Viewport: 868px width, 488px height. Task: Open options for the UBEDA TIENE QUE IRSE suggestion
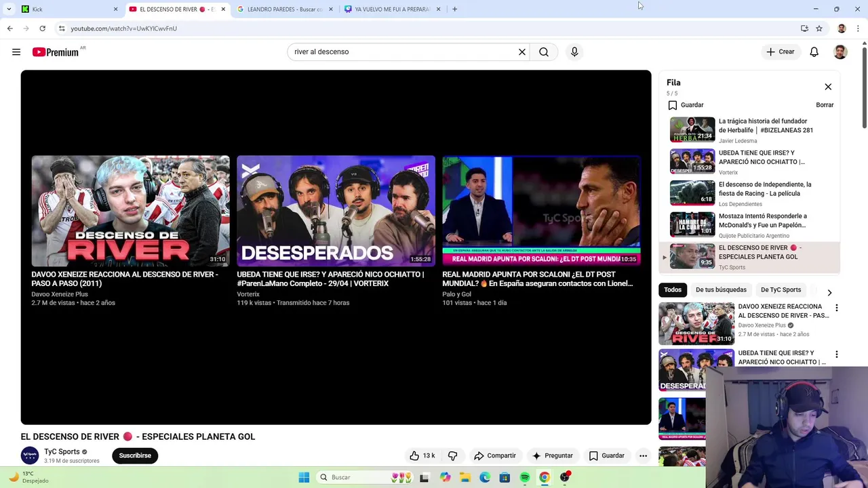tap(837, 354)
